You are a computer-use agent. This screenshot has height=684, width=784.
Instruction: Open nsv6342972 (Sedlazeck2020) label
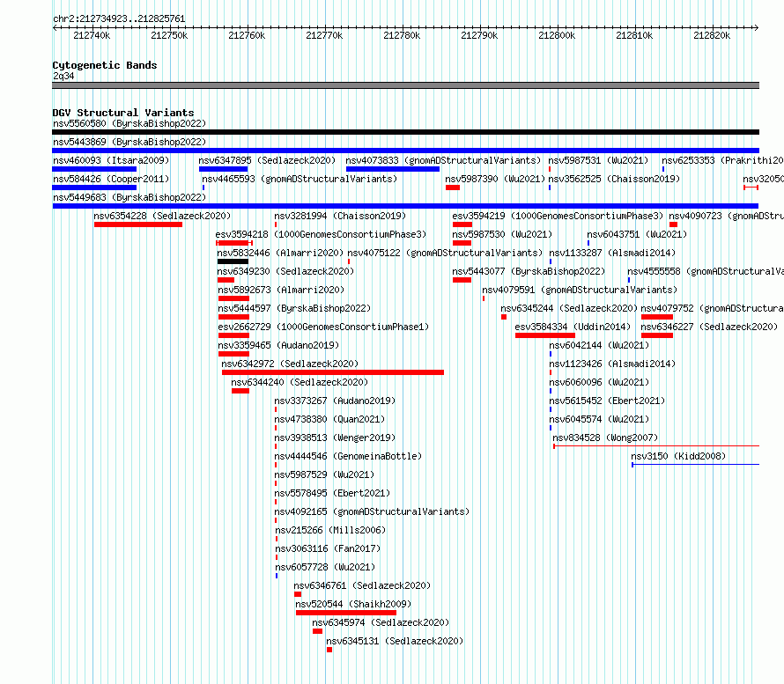tap(290, 364)
